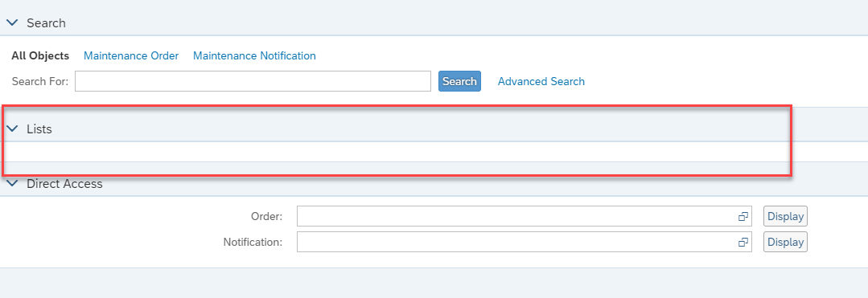This screenshot has width=868, height=298.
Task: Focus the Notification input field
Action: pos(525,242)
